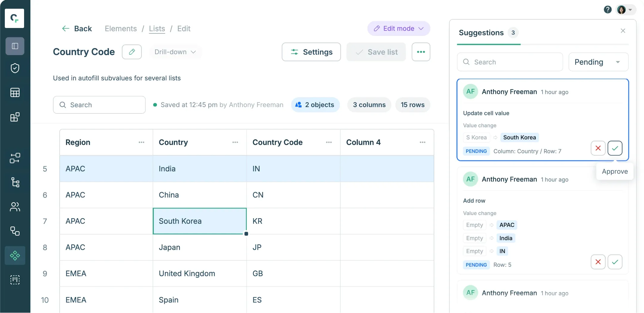
Task: Open the three-dots more actions button
Action: click(x=421, y=52)
